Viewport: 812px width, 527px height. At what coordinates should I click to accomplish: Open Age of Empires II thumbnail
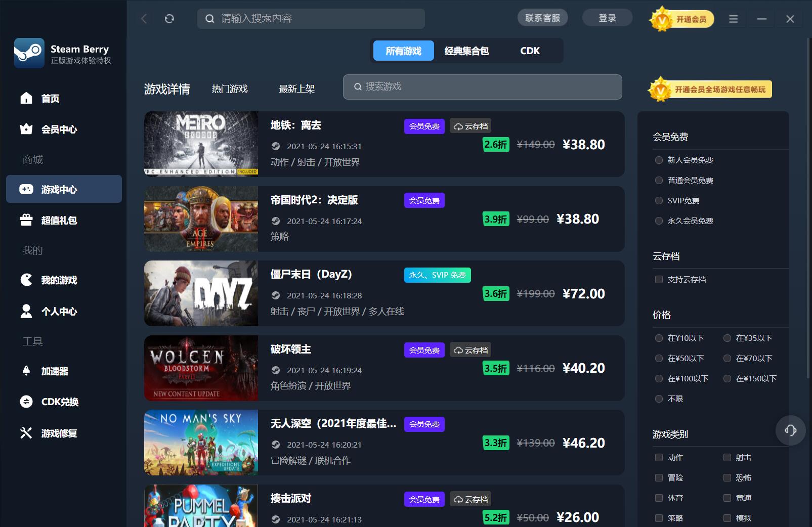pyautogui.click(x=201, y=219)
